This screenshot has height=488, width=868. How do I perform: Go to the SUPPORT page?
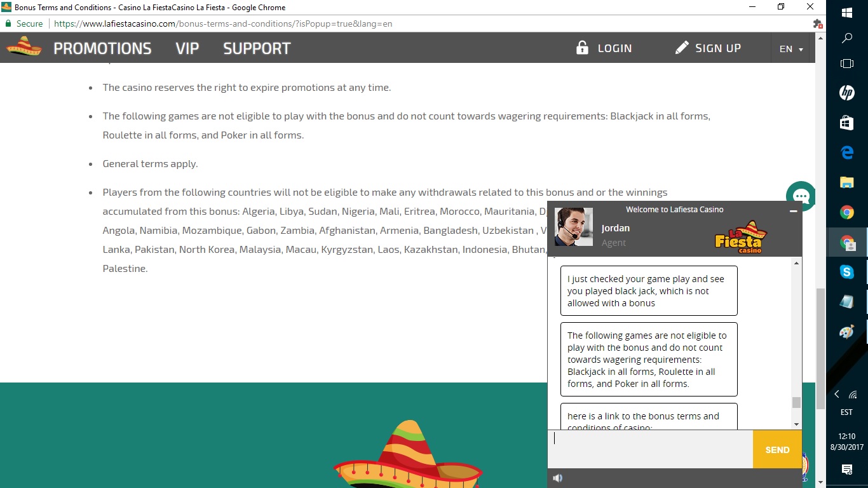click(257, 48)
